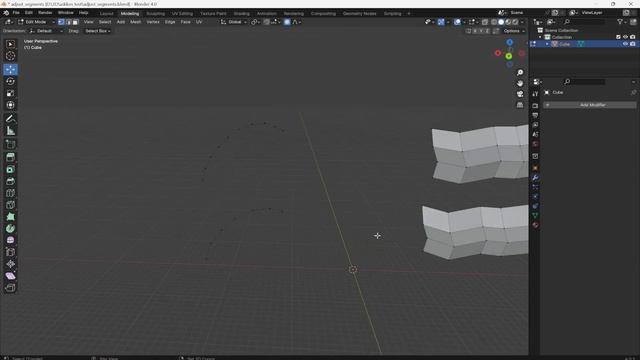Switch to rendered viewport shading
The image size is (640, 360).
pyautogui.click(x=515, y=22)
